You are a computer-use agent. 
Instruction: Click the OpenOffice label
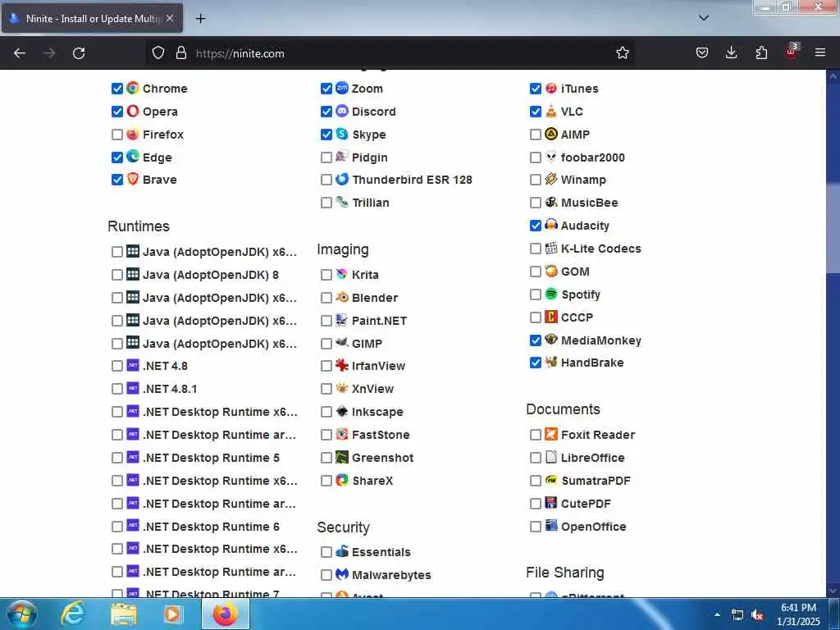pos(593,527)
